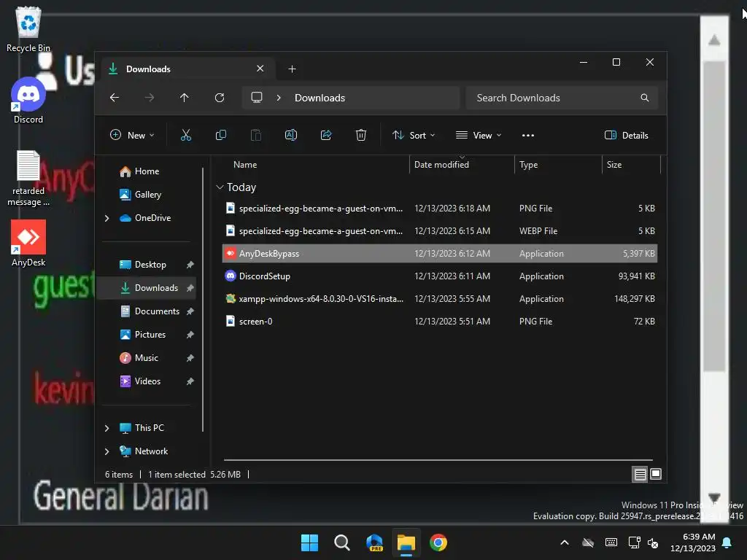The image size is (747, 560).
Task: Open notification bell in system tray
Action: point(727,542)
